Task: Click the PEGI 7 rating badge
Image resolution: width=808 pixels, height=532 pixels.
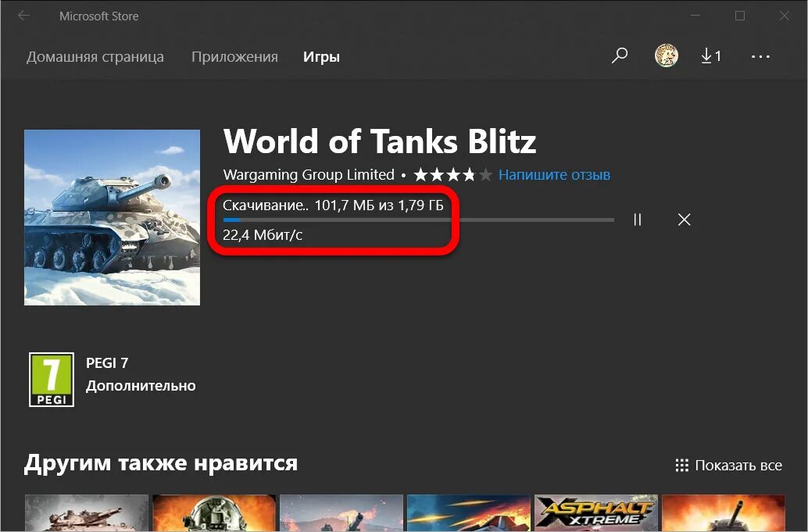Action: tap(52, 380)
